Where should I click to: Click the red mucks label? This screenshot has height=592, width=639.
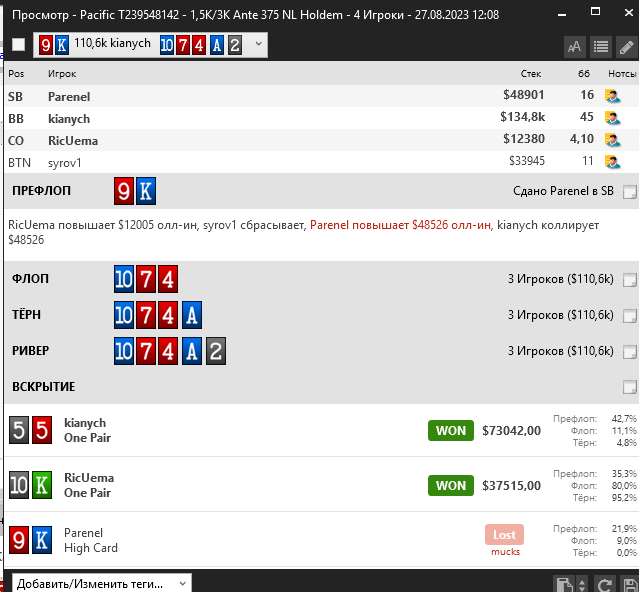click(x=505, y=552)
